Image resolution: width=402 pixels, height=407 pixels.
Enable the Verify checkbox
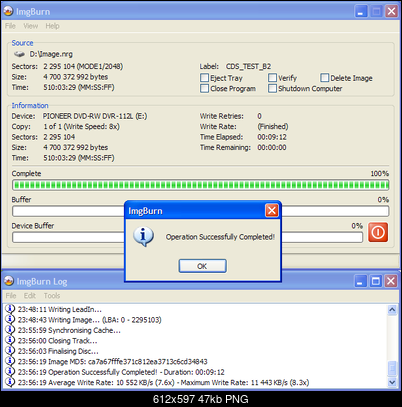272,78
